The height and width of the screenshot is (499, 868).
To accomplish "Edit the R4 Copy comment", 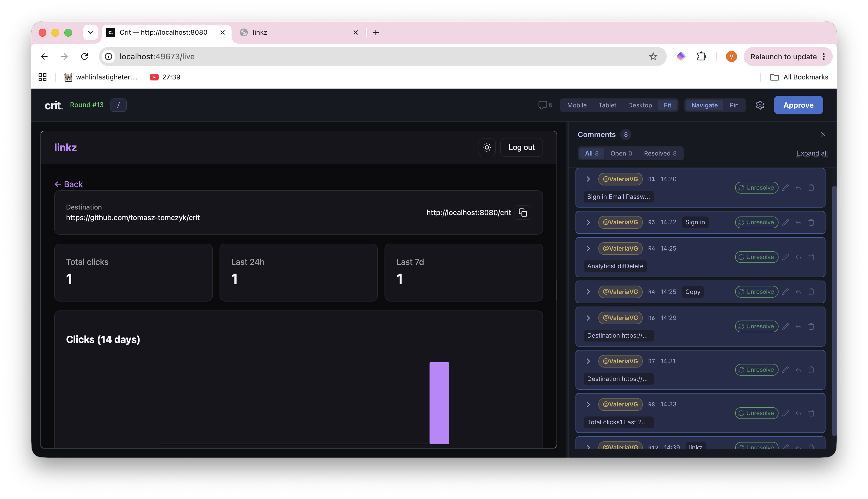I will [786, 292].
